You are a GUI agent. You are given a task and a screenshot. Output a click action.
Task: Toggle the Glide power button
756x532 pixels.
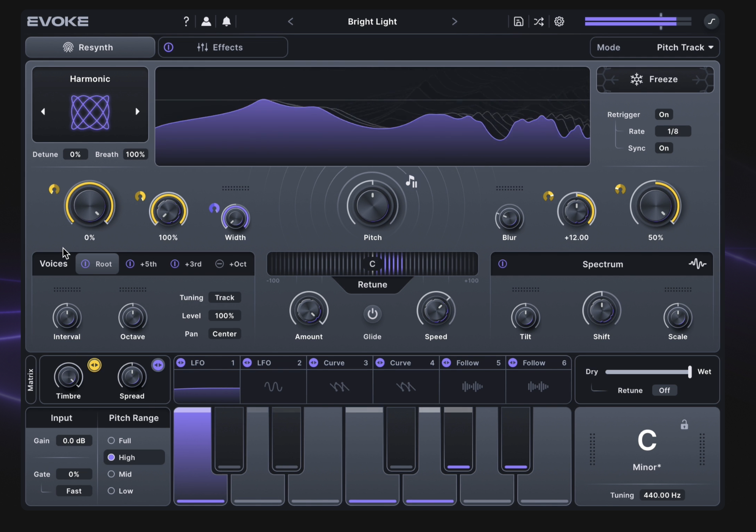[x=372, y=314]
